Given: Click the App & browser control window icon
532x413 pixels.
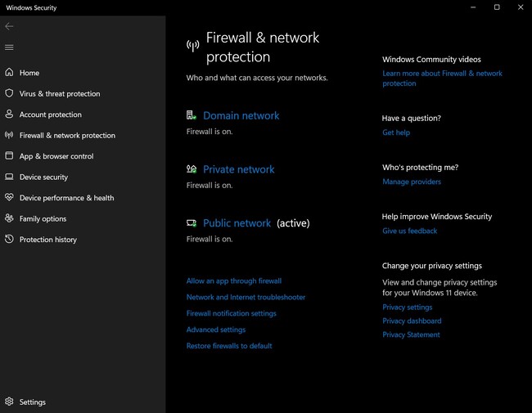Looking at the screenshot, I should (x=9, y=155).
